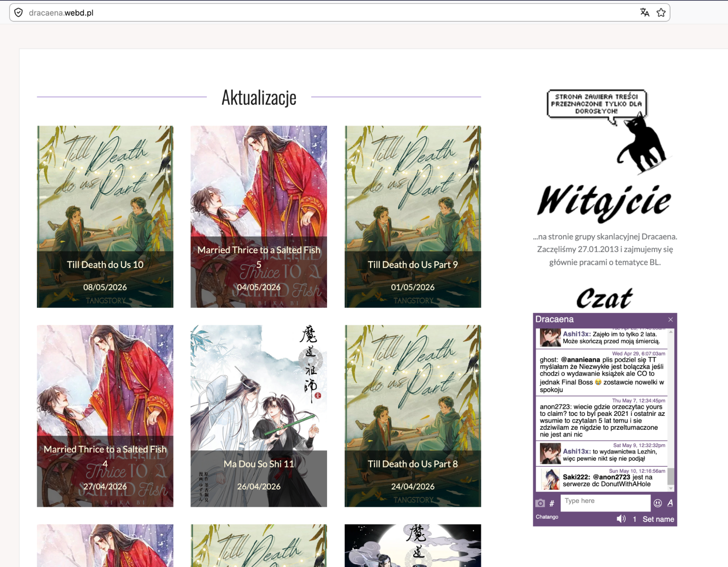Screen dimensions: 728x567
Task: Open Till Death do Us 10 post
Action: (105, 217)
